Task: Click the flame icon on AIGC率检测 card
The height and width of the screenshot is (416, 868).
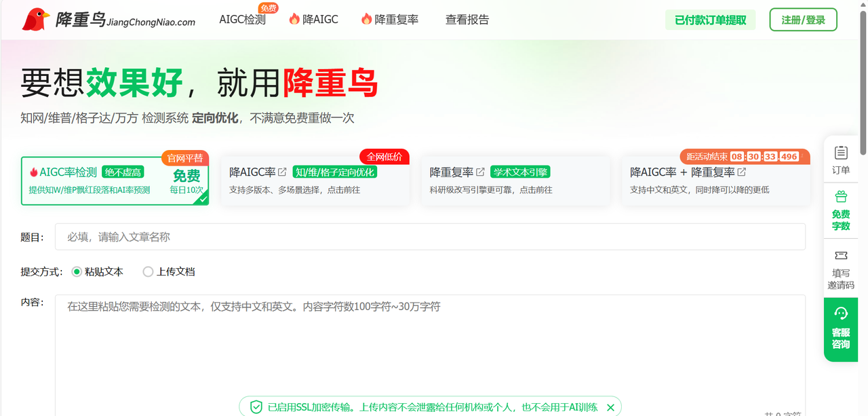Action: tap(33, 172)
